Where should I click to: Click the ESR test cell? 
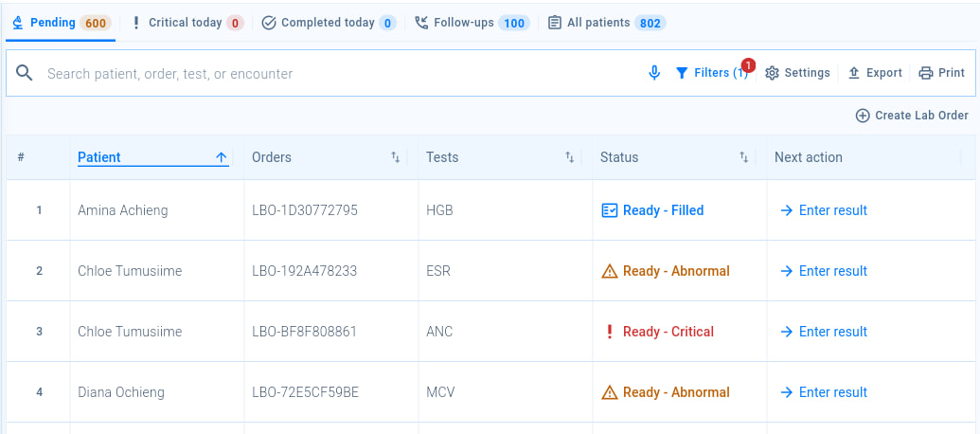pyautogui.click(x=438, y=271)
